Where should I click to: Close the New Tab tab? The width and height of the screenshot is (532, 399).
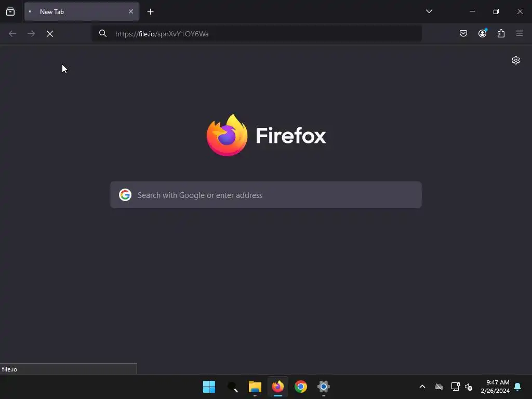[130, 11]
